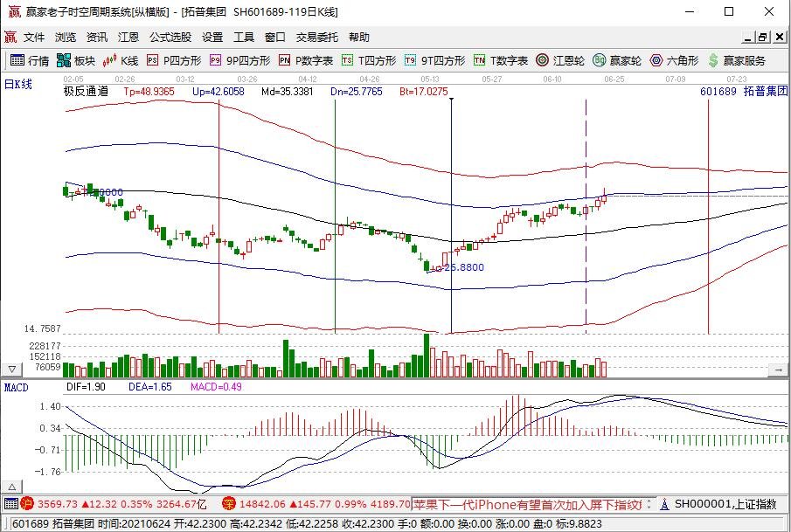The width and height of the screenshot is (791, 532).
Task: Click the DEA=1.65 value
Action: point(149,387)
